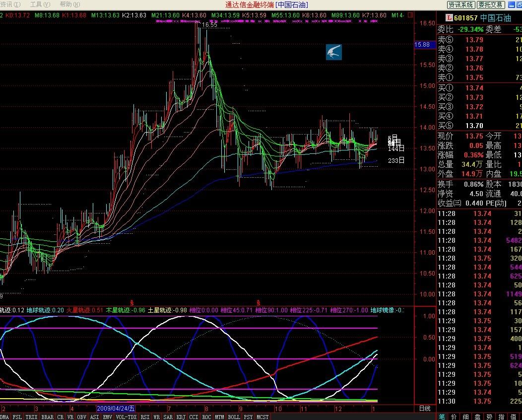Click the 资讯系统 button
522x420 pixels.
click(x=460, y=5)
